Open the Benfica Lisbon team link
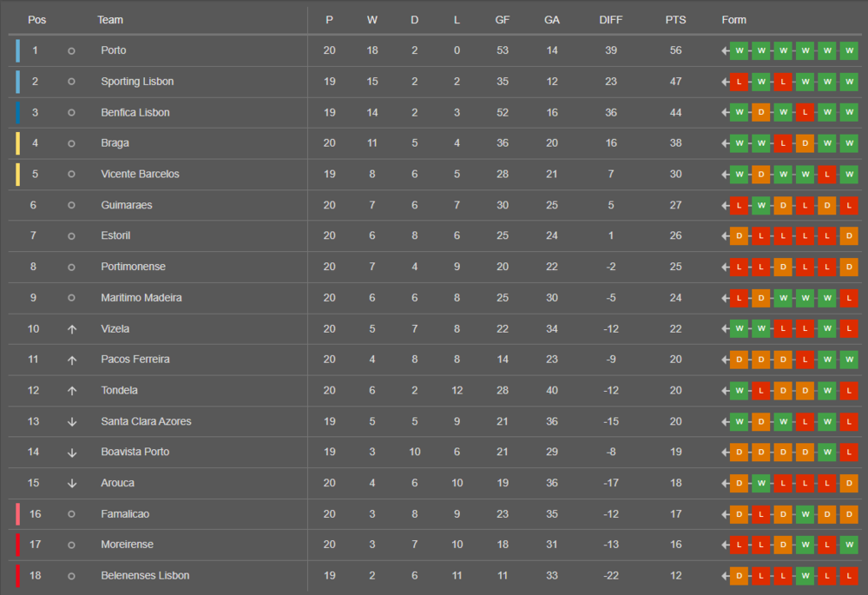The image size is (868, 595). [135, 113]
